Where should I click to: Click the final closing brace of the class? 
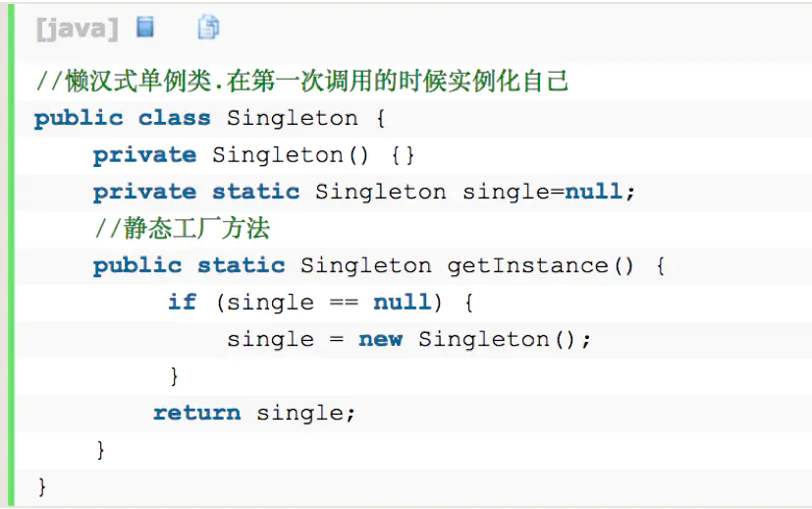42,487
